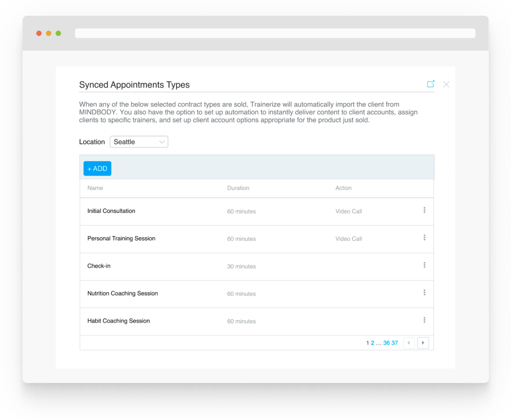The image size is (511, 420).
Task: Click the Action column header
Action: click(343, 188)
